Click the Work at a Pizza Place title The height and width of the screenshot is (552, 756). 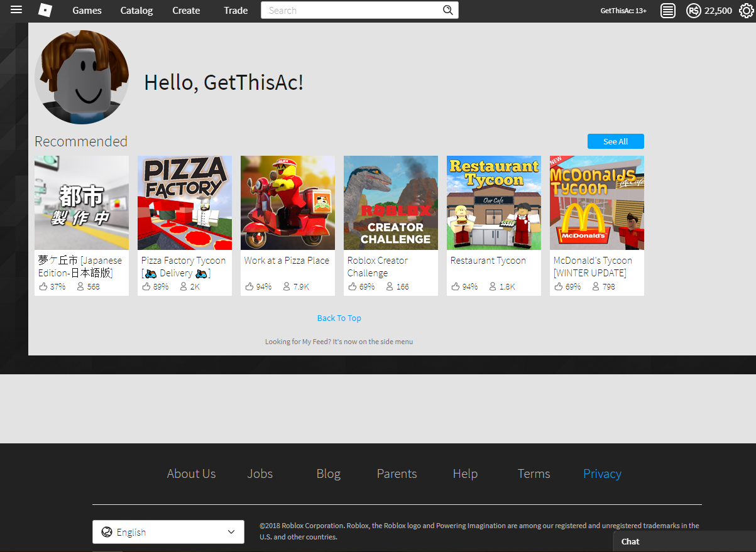[x=287, y=260]
